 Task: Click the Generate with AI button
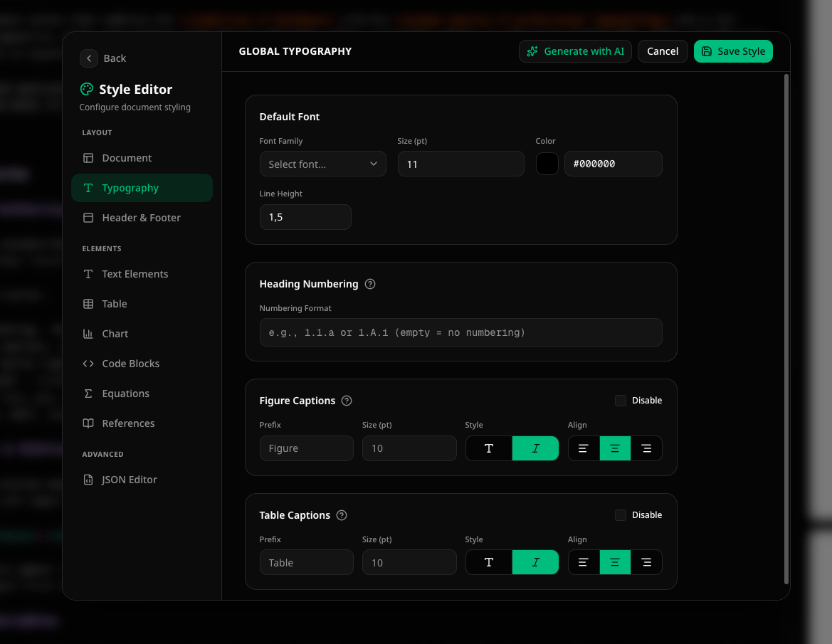tap(575, 51)
